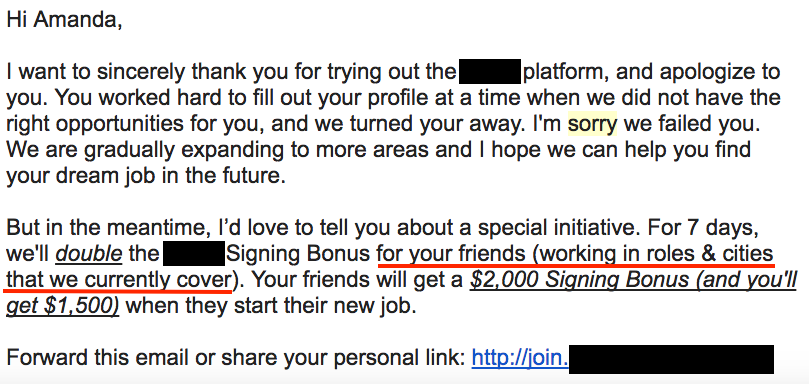Click the words 'right opportunities'

tap(89, 124)
